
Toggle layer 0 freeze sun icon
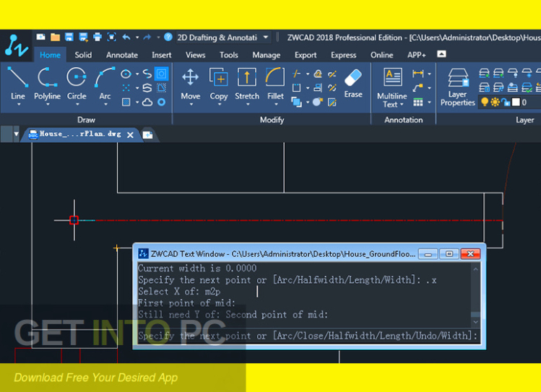click(x=495, y=102)
